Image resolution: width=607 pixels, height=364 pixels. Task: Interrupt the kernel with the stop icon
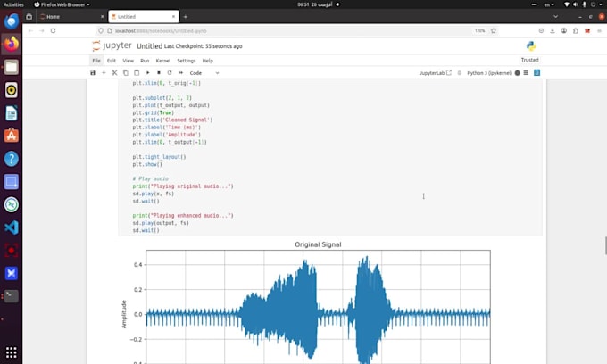click(159, 73)
